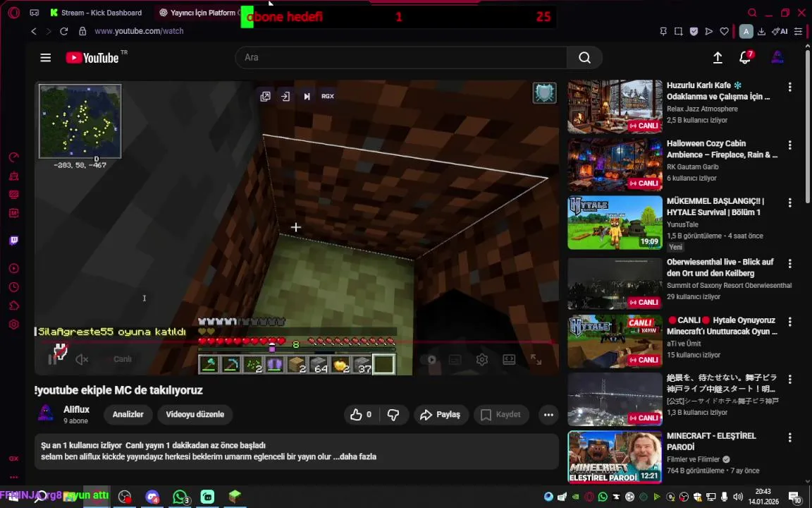Switch player to theater mode
The width and height of the screenshot is (812, 508).
click(x=509, y=359)
